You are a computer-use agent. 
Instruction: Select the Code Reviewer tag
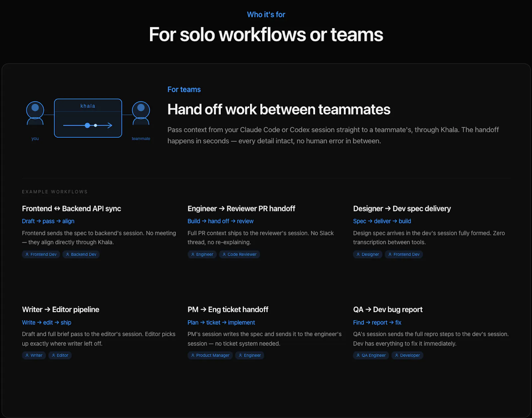239,255
